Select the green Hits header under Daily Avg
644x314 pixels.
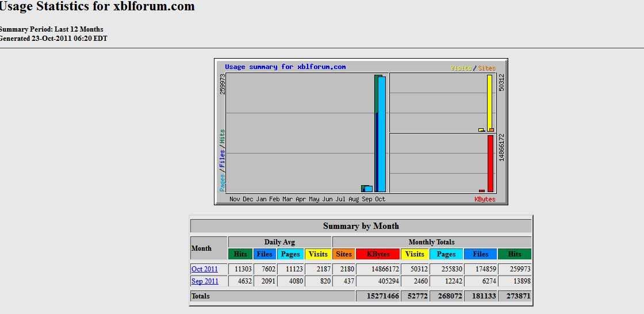point(240,254)
